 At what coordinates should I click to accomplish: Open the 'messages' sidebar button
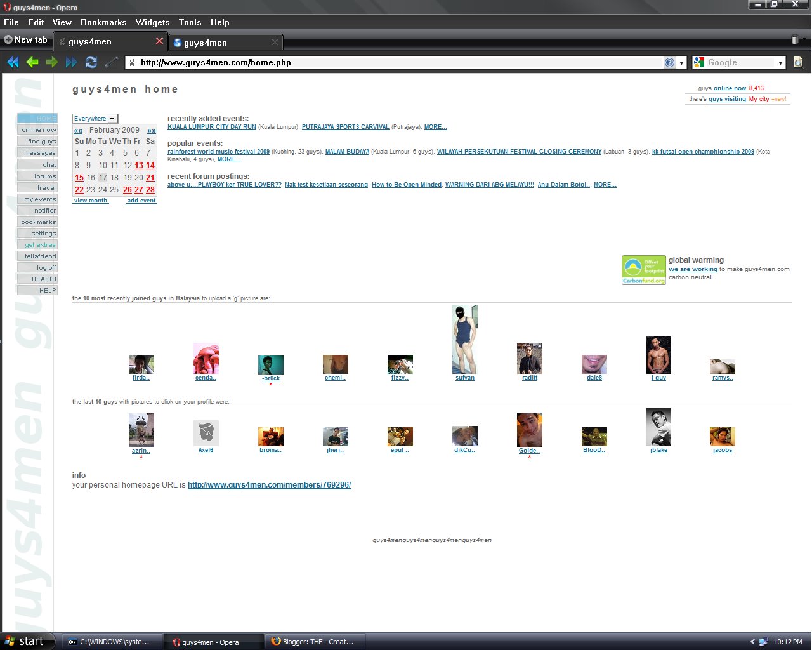37,153
